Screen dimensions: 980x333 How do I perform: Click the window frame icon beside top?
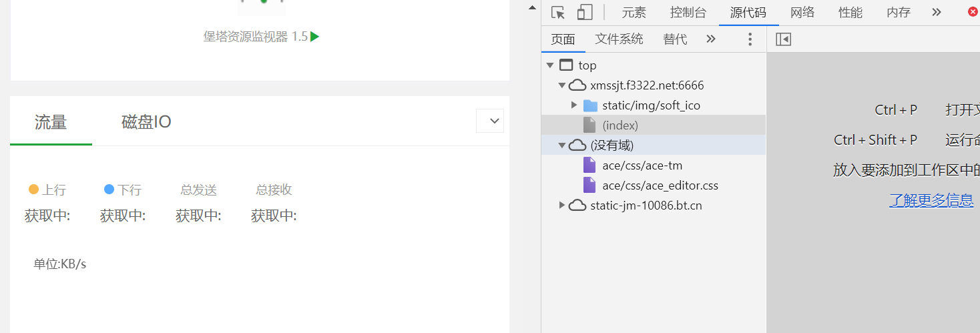click(566, 65)
